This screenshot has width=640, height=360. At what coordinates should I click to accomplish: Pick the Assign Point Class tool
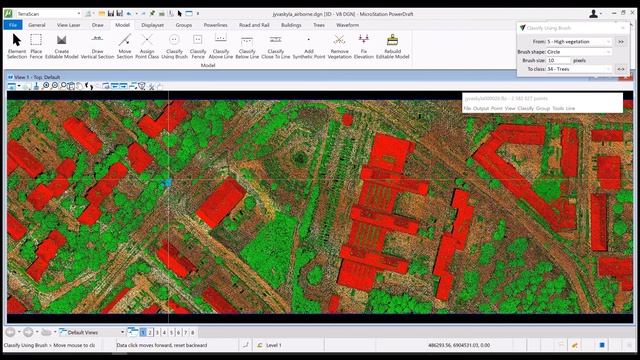(147, 46)
